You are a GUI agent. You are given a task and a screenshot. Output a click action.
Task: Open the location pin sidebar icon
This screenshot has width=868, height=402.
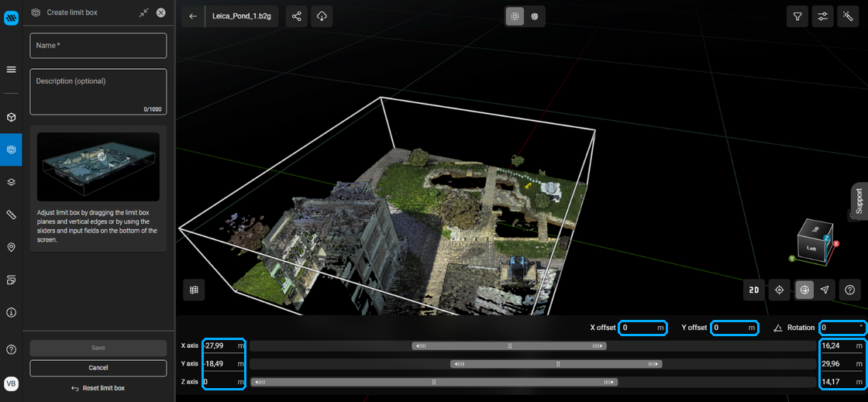coord(11,247)
